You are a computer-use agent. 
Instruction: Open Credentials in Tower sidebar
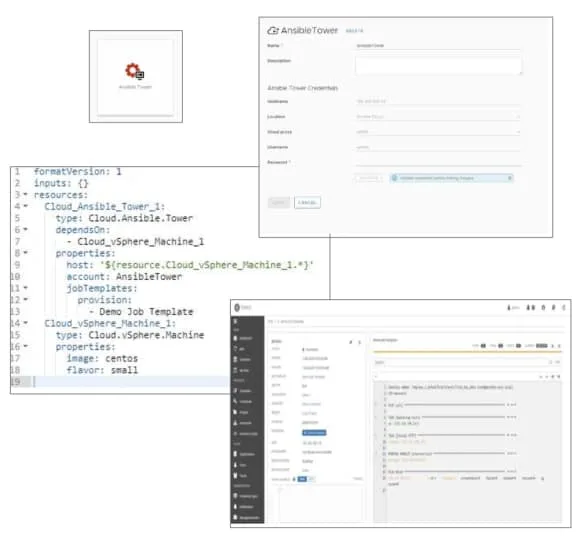pos(243,402)
